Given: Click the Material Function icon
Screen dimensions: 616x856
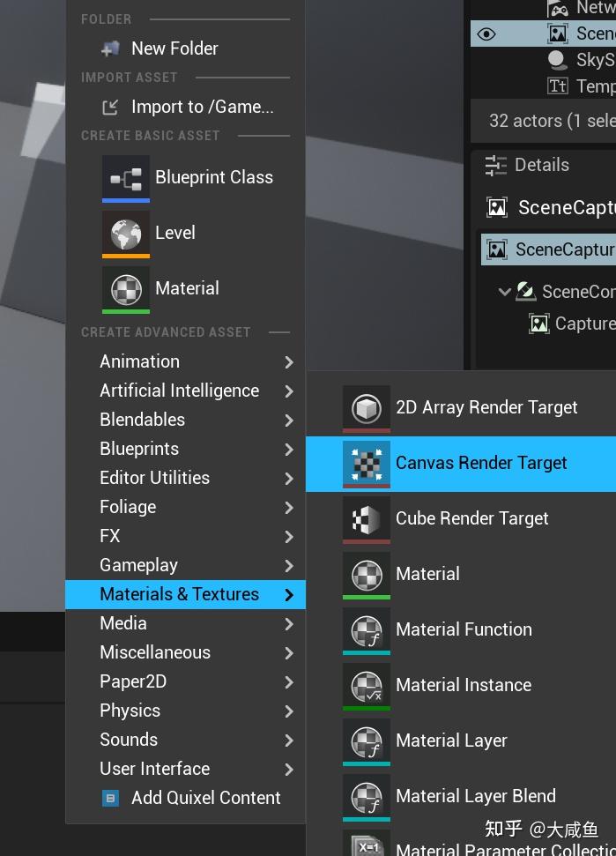Looking at the screenshot, I should [366, 630].
